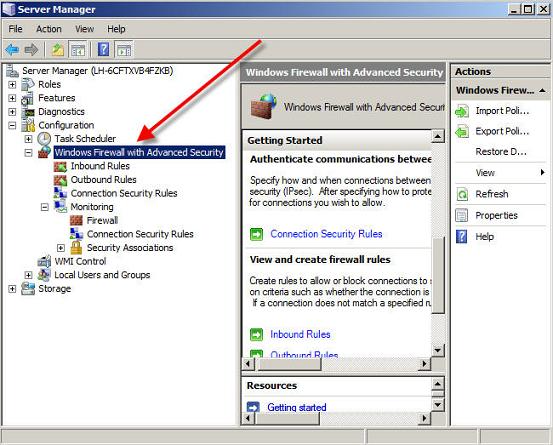
Task: Click the Monitoring node icon
Action: pos(60,207)
